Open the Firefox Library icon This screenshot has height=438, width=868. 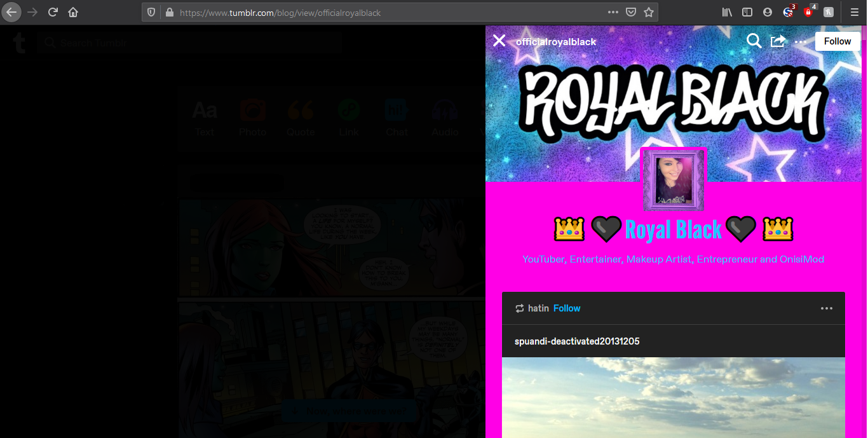[x=728, y=12]
